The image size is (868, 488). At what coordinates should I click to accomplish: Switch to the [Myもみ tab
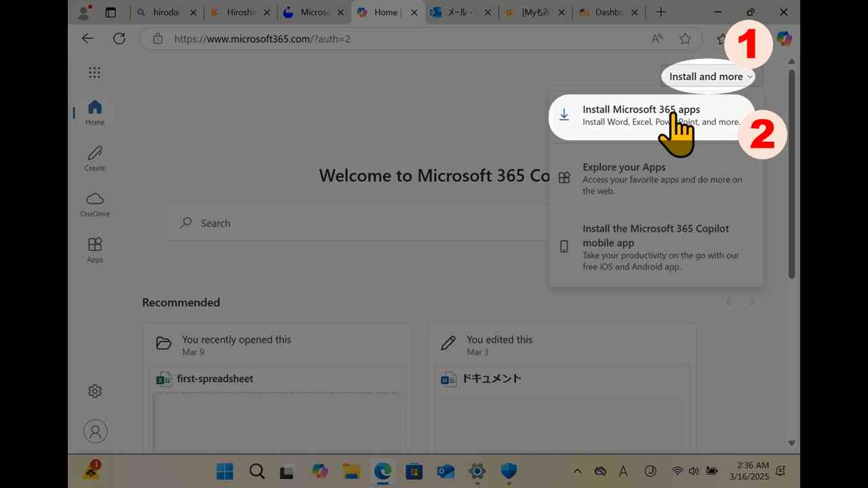click(535, 12)
